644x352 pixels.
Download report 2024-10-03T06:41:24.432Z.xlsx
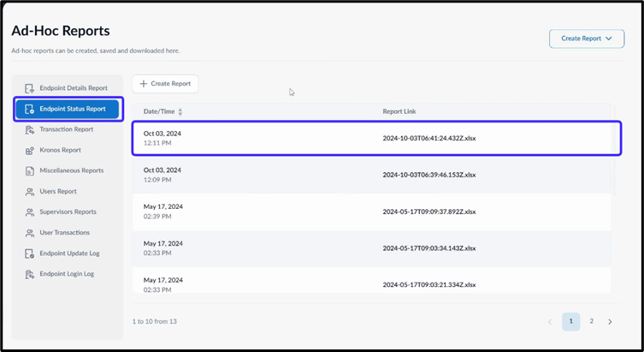[x=429, y=139]
